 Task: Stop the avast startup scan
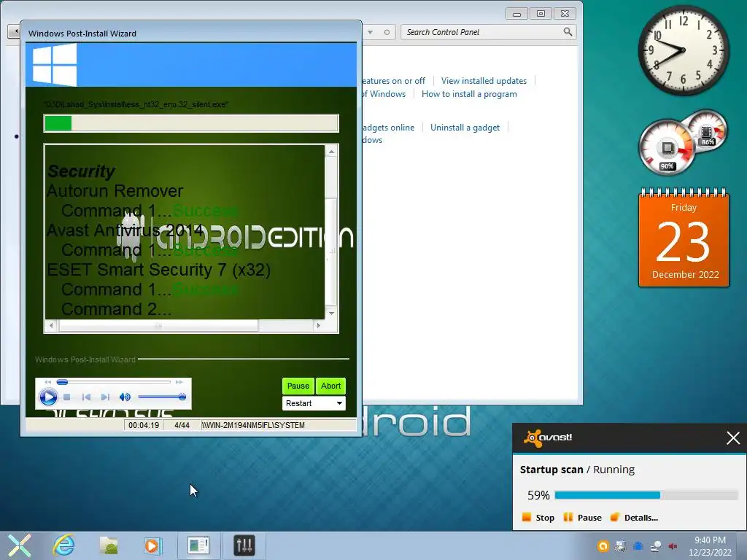[x=538, y=518]
